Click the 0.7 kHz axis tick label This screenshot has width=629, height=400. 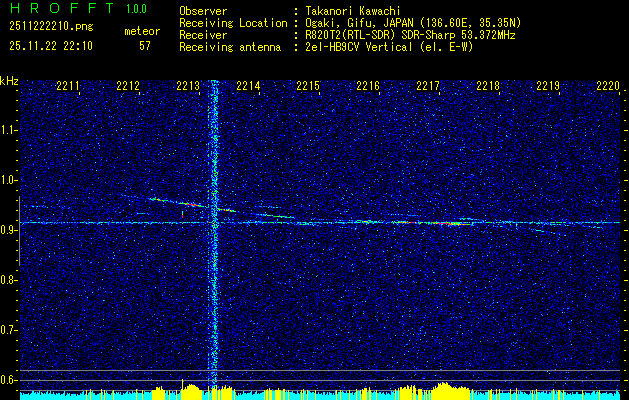[x=8, y=330]
